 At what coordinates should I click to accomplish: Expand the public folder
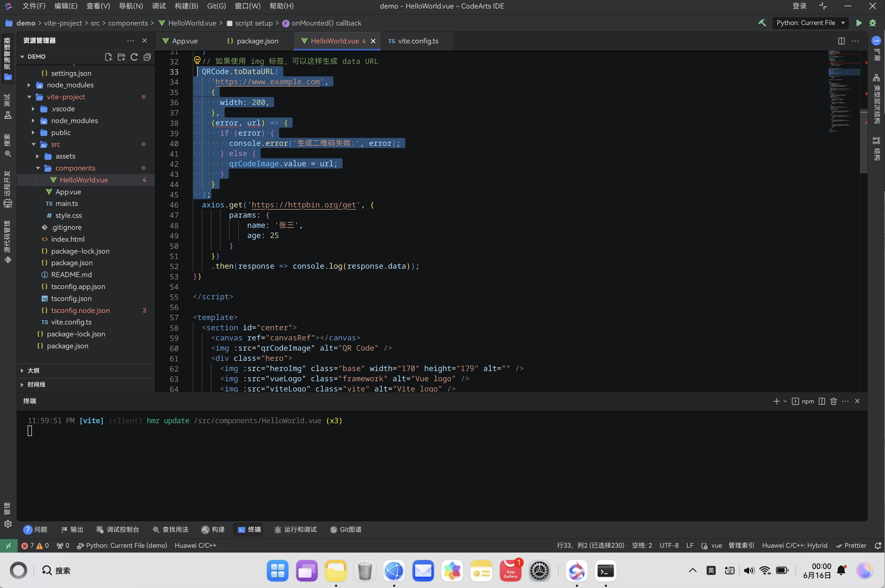pyautogui.click(x=33, y=133)
